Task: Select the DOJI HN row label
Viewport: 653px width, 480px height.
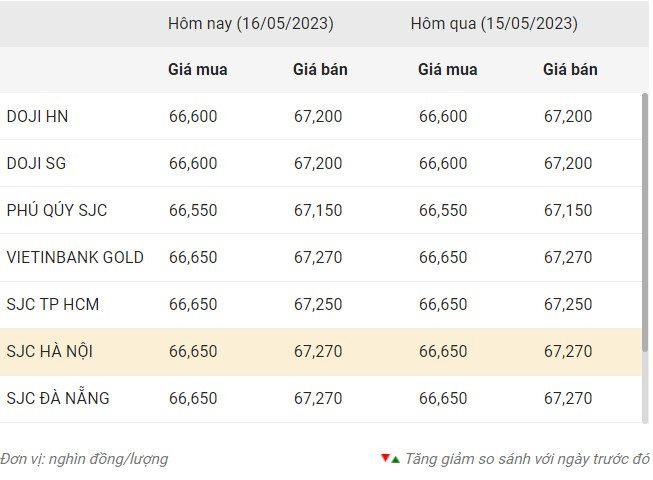Action: pos(37,117)
